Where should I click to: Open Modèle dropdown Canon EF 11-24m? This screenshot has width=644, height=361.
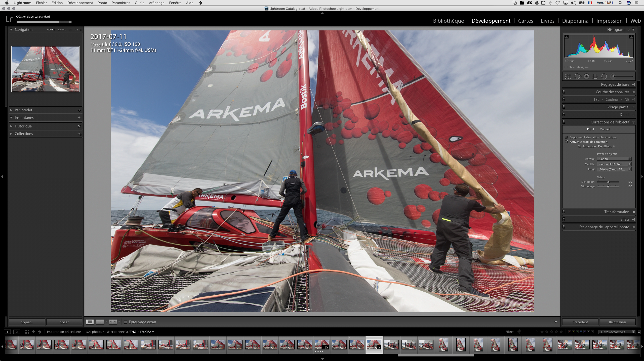click(614, 164)
